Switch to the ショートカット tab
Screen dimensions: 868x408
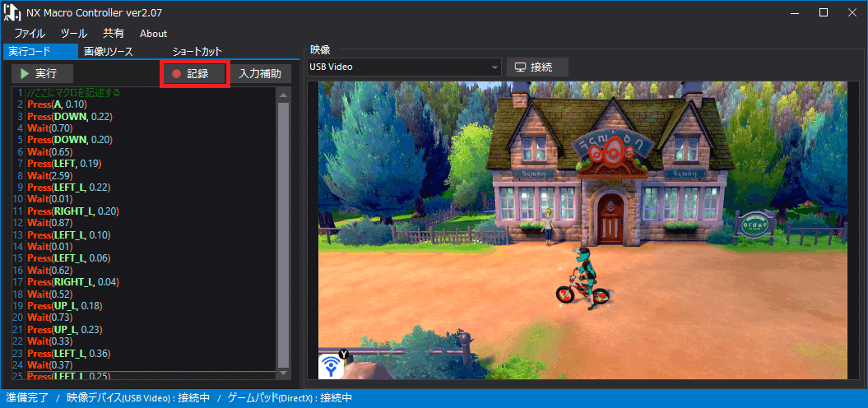(x=197, y=52)
